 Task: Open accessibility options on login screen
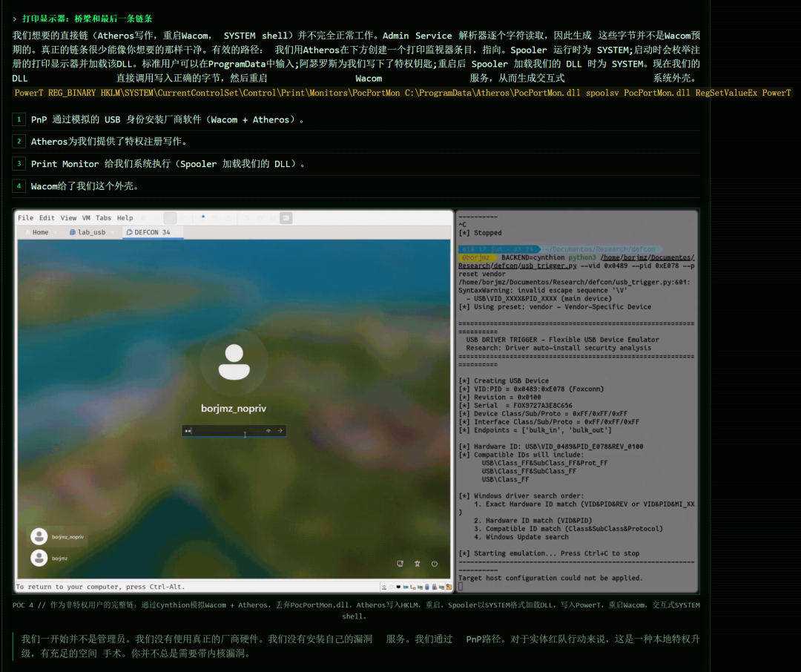[418, 564]
